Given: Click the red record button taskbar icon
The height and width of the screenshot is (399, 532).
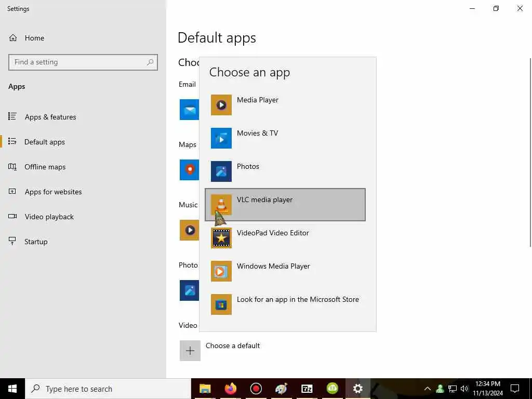Looking at the screenshot, I should pos(256,389).
